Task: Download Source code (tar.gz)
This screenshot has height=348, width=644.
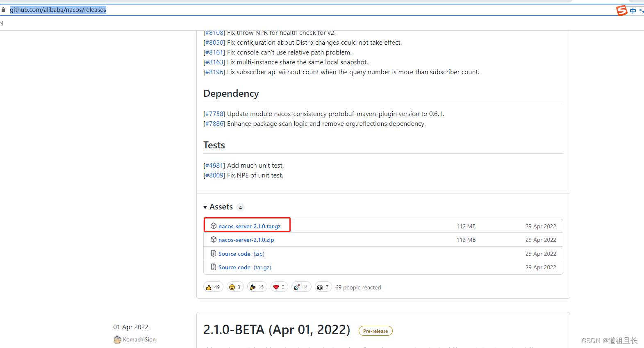Action: point(245,267)
